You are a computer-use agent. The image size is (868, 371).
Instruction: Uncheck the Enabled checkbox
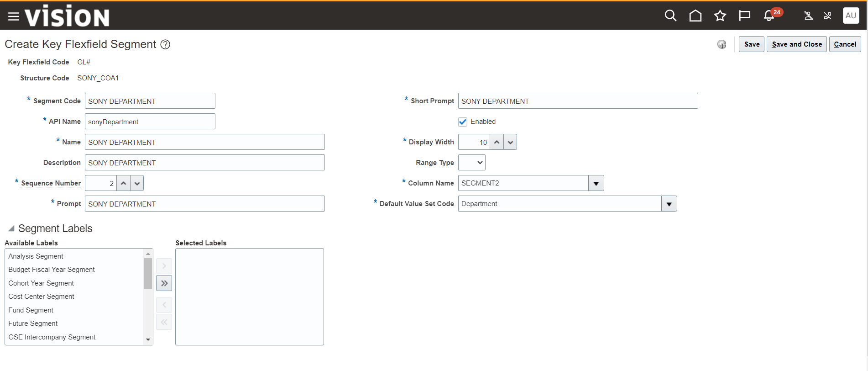click(x=463, y=122)
